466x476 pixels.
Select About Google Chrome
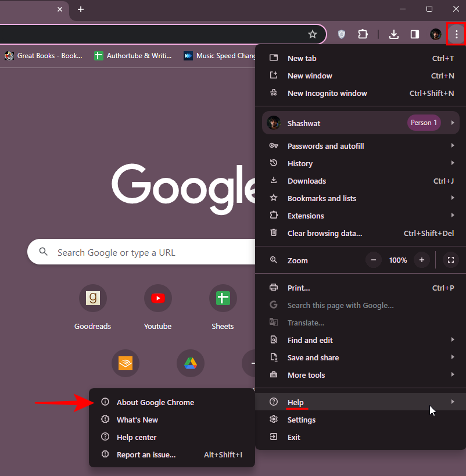(155, 402)
